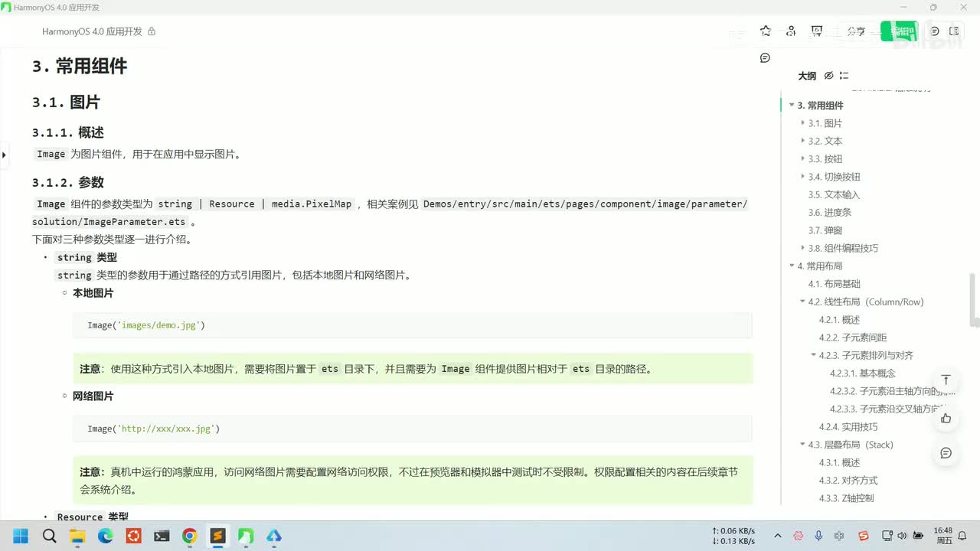980x551 pixels.
Task: Click the 分享 share button
Action: 856,31
